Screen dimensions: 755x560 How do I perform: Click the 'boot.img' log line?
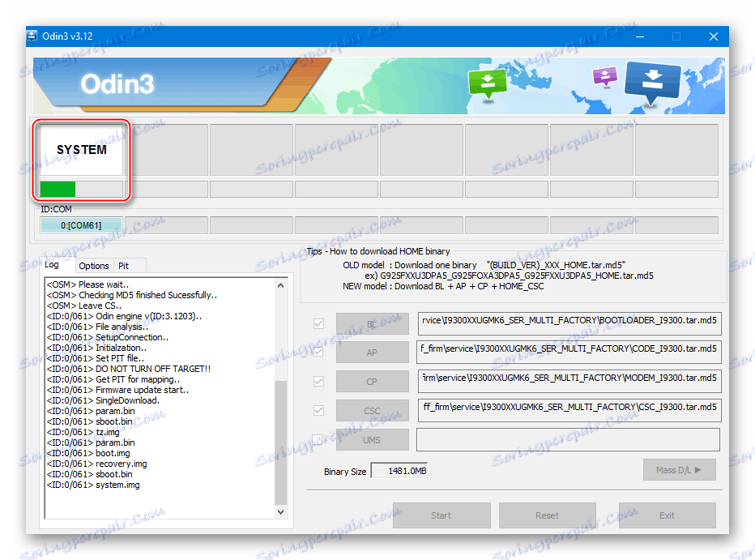88,453
